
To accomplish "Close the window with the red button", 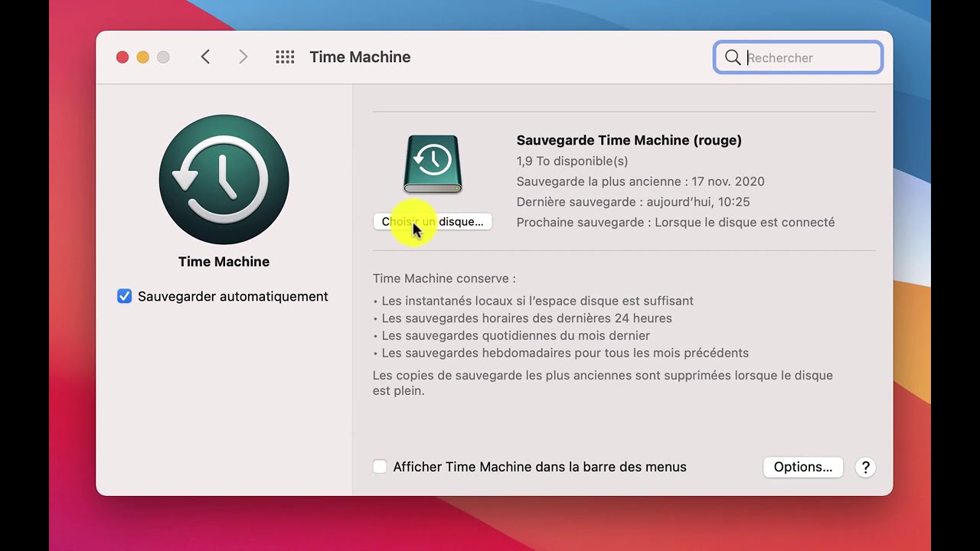I will [x=122, y=57].
